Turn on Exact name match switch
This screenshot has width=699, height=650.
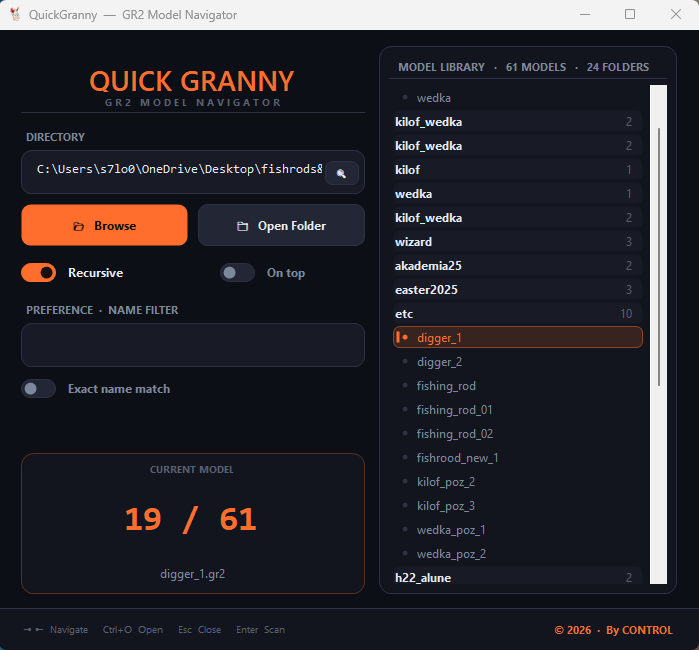tap(39, 388)
